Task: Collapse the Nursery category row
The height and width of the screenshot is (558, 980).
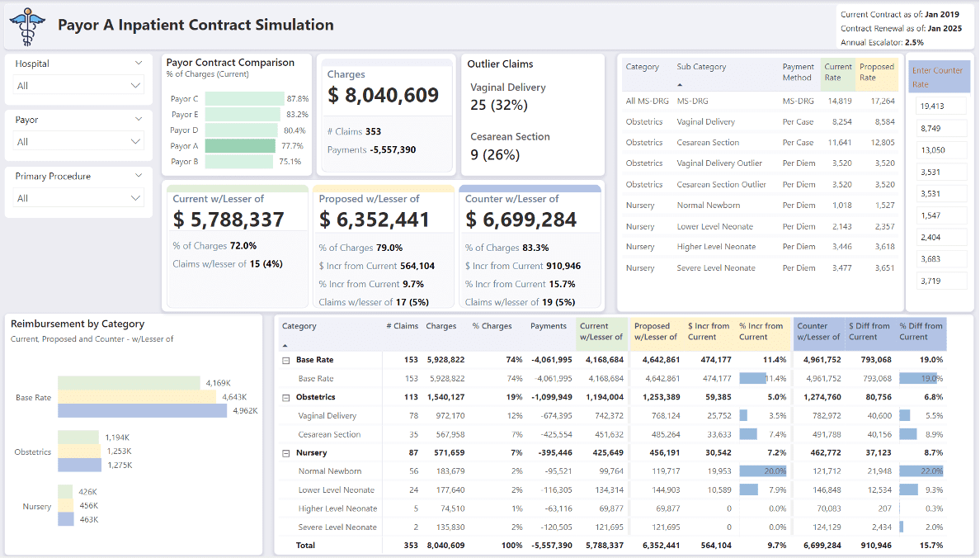Action: 286,453
